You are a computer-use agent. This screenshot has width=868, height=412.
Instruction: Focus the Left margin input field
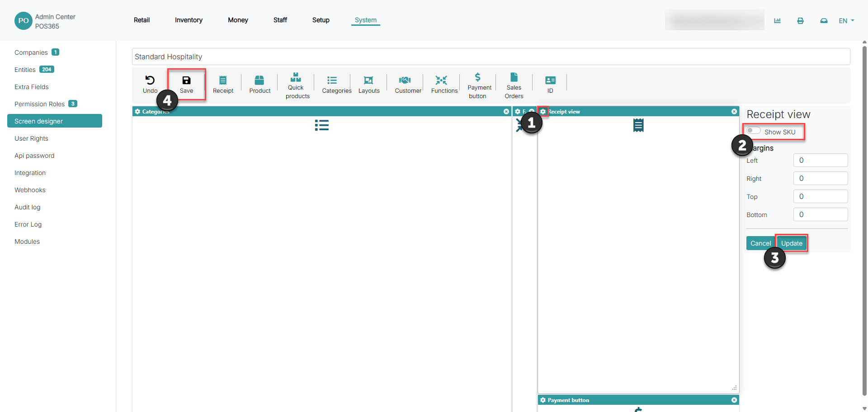click(821, 160)
